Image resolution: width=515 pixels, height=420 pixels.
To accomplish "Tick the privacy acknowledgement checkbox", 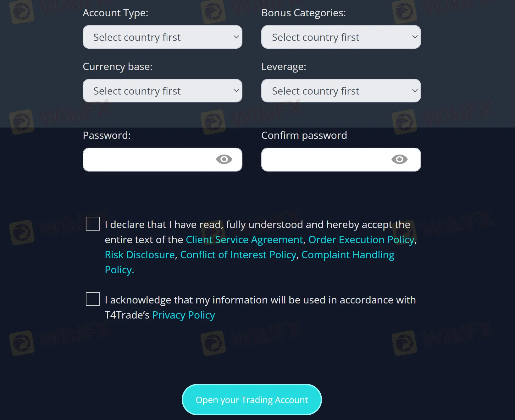I will (93, 299).
